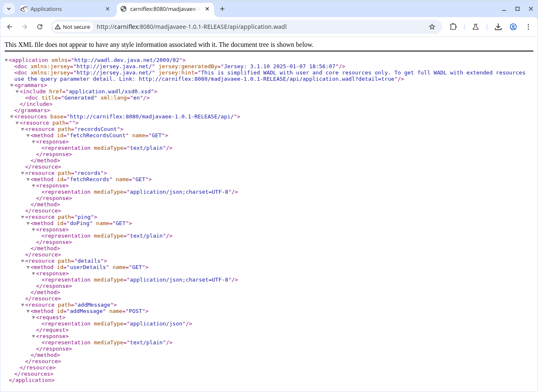Open the user profile avatar menu
538x392 pixels.
[x=513, y=27]
